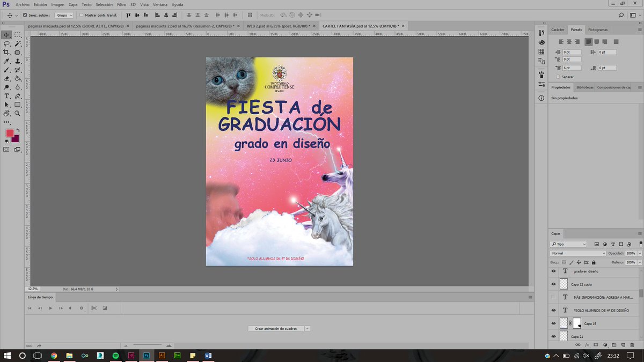Viewport: 644px width, 362px height.
Task: Open the Línea de tiempo panel menu
Action: coord(530,297)
